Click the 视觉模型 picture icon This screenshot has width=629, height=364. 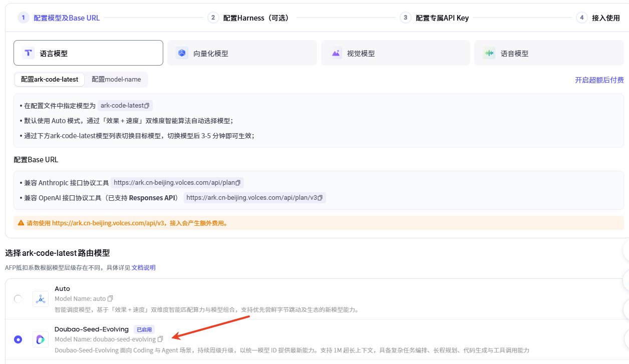pyautogui.click(x=336, y=53)
